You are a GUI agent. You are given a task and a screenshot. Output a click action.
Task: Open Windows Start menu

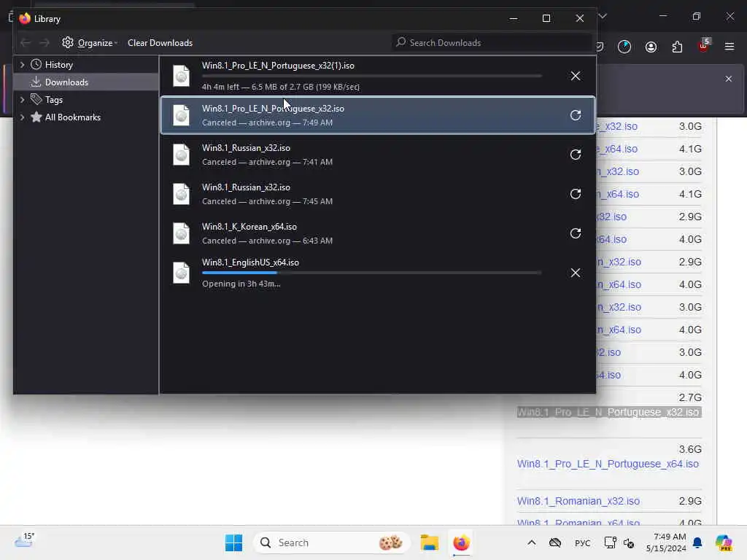(x=233, y=542)
